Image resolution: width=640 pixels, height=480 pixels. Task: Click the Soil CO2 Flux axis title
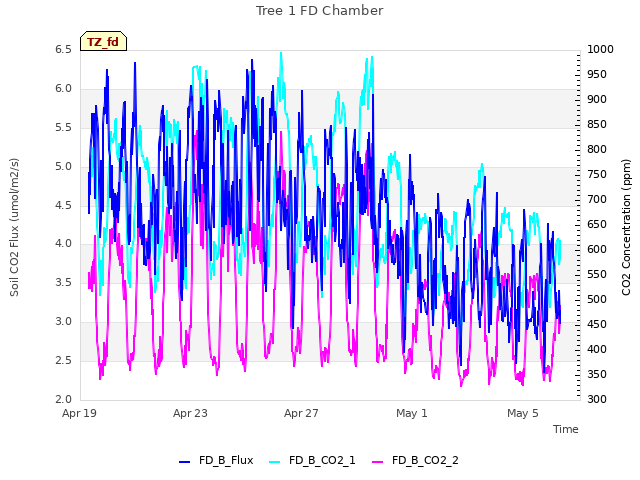14,227
